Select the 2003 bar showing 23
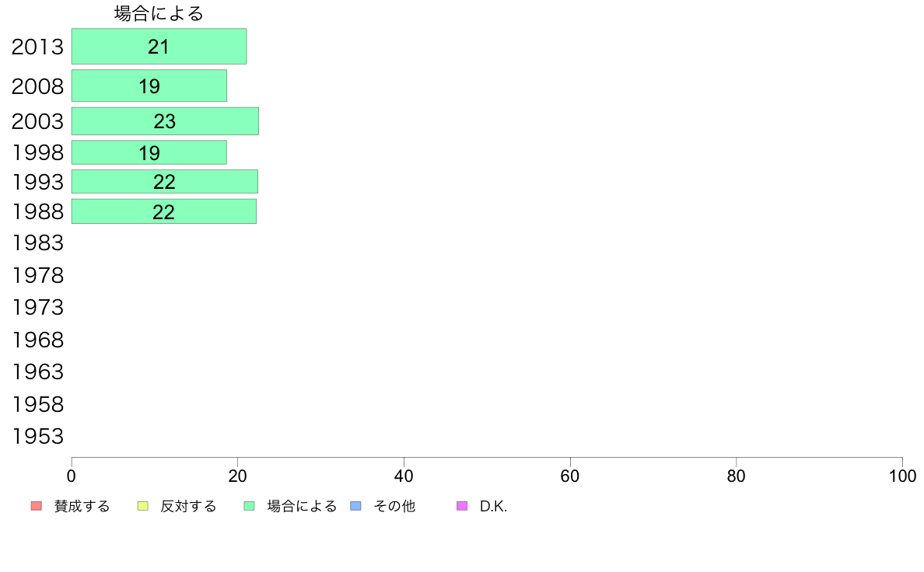The height and width of the screenshot is (572, 924). point(165,121)
